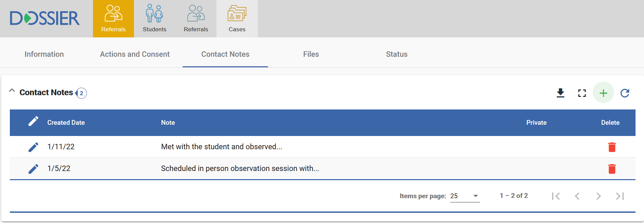644x223 pixels.
Task: Open the Files tab
Action: click(x=311, y=54)
